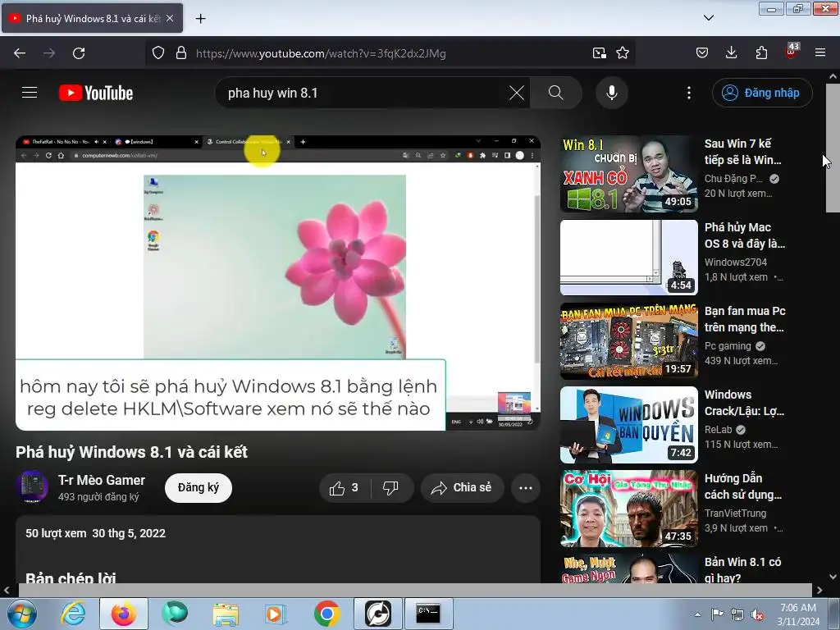Click the Chu Đặng P... channel name
This screenshot has height=630, width=840.
pyautogui.click(x=733, y=178)
